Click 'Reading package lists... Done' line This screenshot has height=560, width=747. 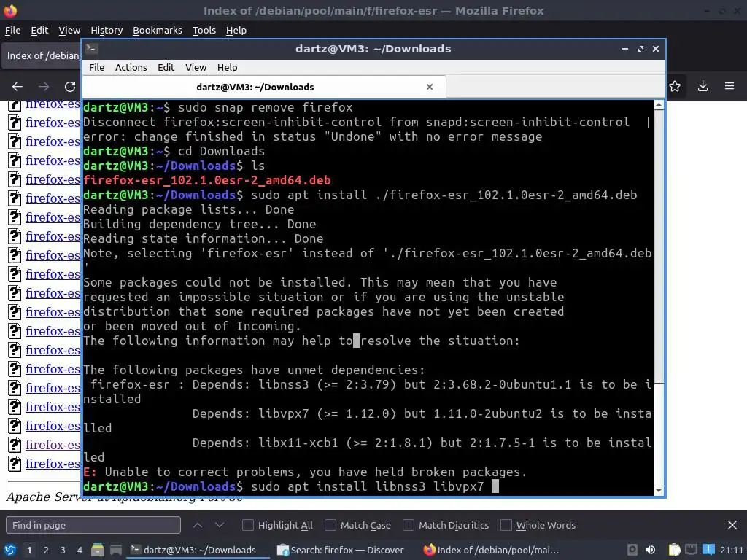point(189,209)
